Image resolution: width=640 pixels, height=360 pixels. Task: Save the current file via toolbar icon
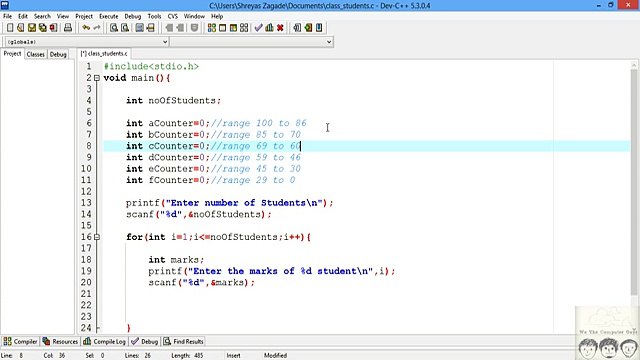pos(31,28)
